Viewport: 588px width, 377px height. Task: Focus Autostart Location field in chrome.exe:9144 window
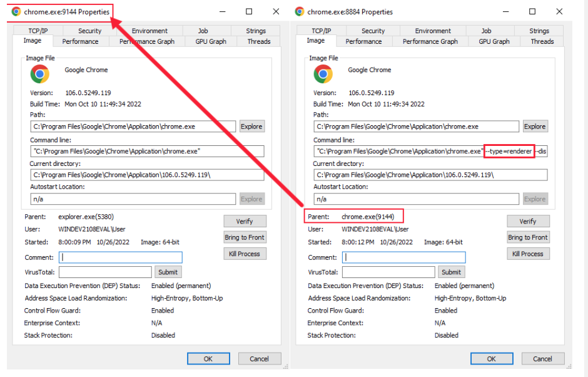pyautogui.click(x=133, y=199)
